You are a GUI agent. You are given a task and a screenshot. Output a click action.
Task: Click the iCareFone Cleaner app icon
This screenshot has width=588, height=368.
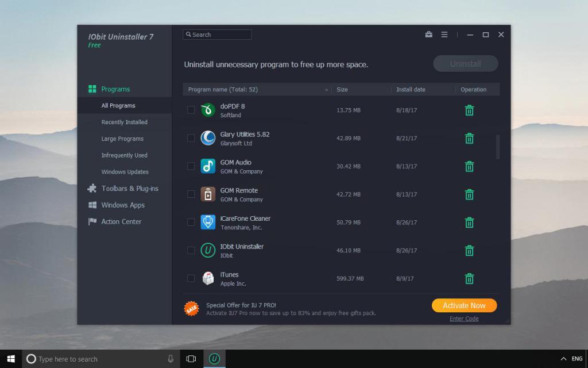click(208, 223)
